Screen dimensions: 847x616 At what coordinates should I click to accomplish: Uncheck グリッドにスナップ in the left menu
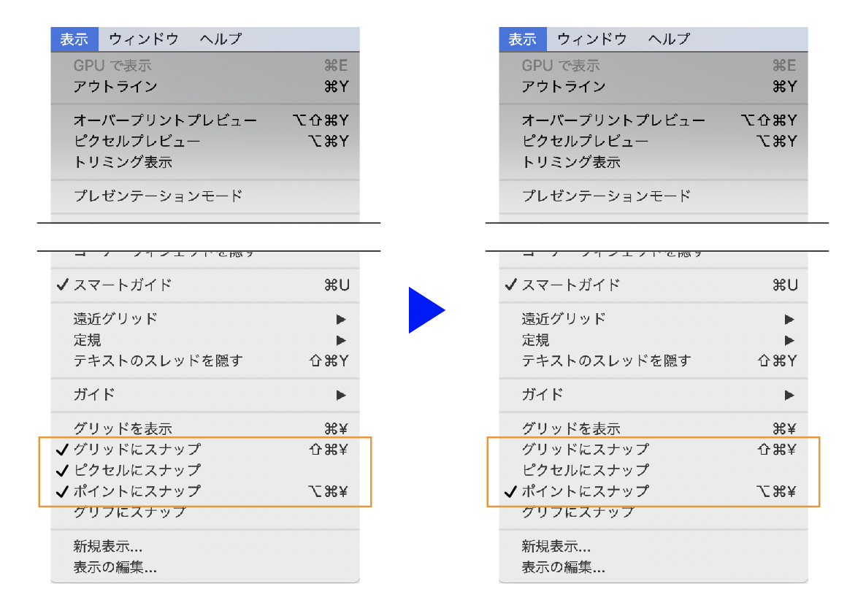tap(205, 449)
